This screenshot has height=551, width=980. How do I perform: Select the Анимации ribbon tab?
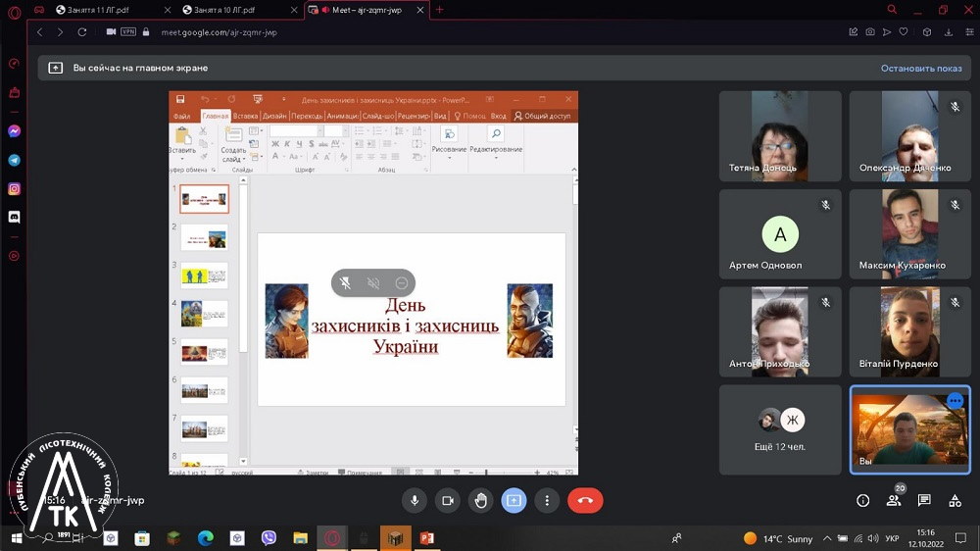click(342, 117)
